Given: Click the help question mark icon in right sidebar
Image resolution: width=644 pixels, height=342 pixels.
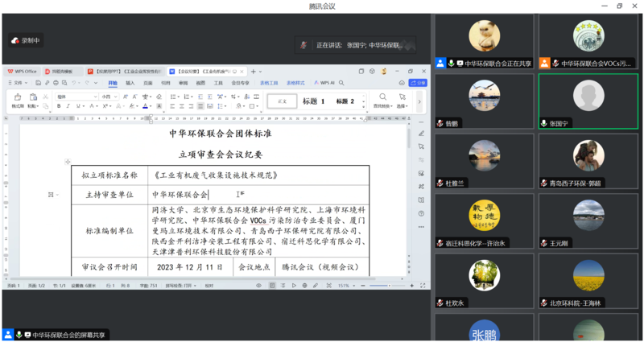Looking at the screenshot, I should coord(421,213).
